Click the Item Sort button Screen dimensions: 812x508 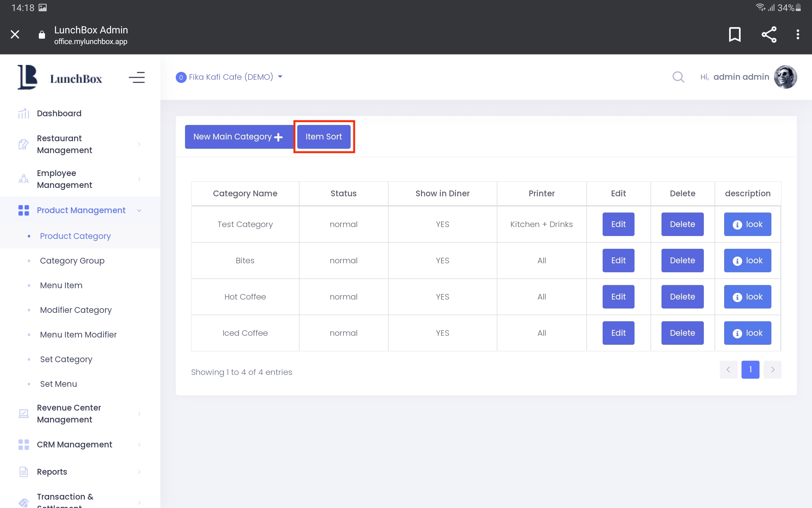(324, 137)
